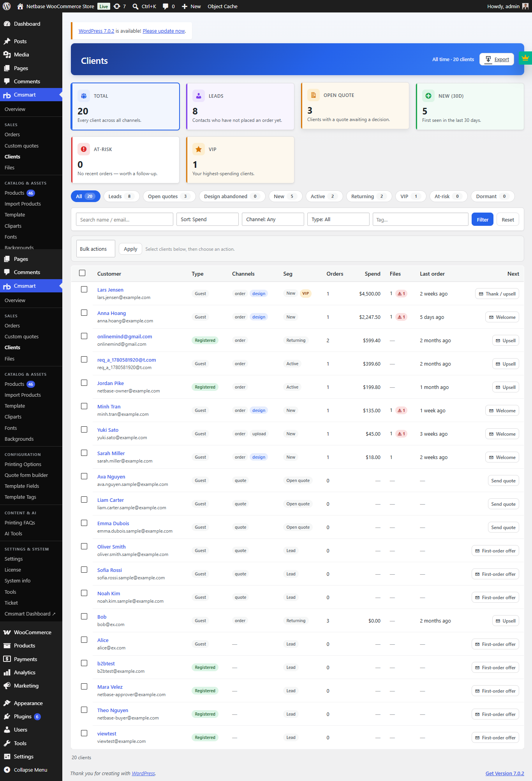This screenshot has width=532, height=781.
Task: Click the Marketing megaphone icon
Action: tap(7, 686)
